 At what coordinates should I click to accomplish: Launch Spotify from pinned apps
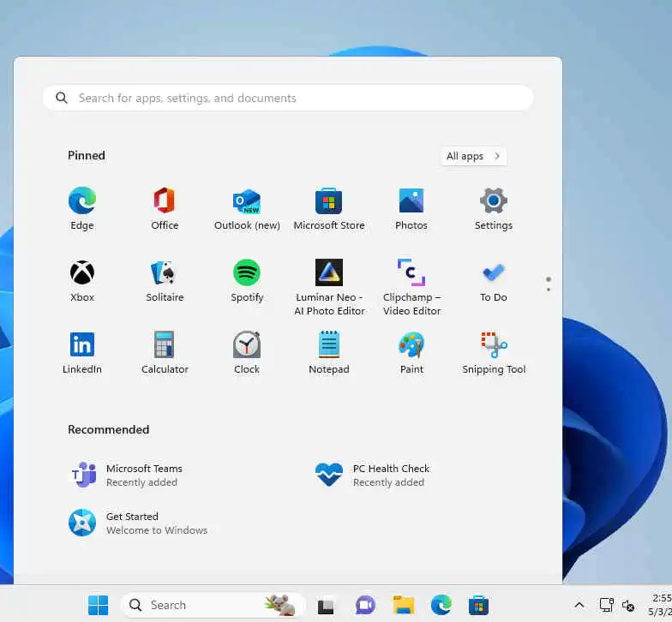click(247, 281)
